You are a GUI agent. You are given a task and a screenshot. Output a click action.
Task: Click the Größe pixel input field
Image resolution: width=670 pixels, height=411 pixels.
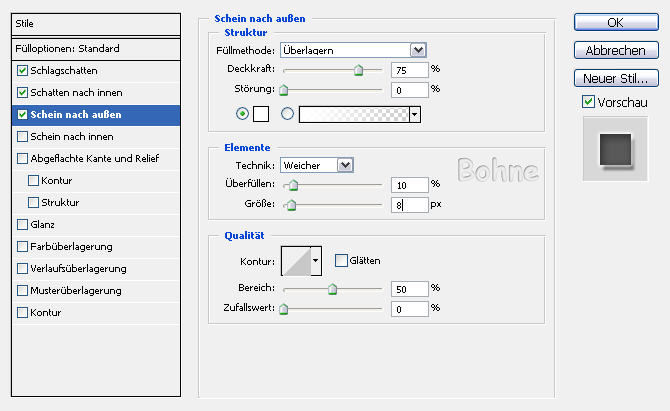coord(410,204)
